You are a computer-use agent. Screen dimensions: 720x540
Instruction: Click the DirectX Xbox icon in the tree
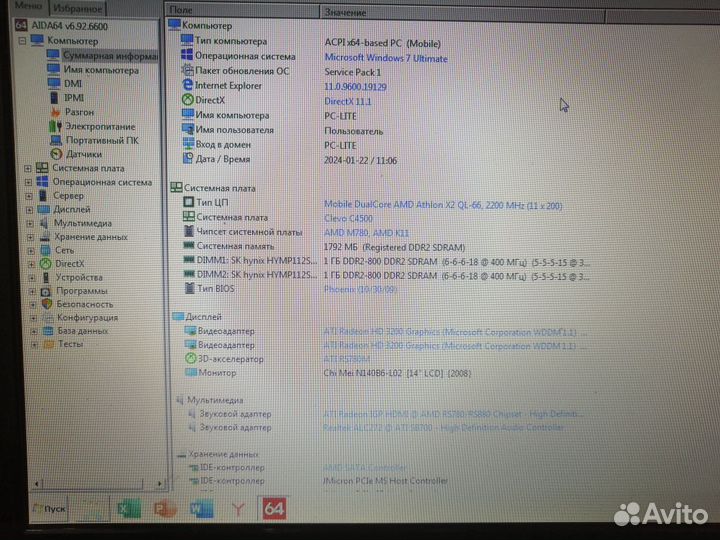click(x=45, y=264)
